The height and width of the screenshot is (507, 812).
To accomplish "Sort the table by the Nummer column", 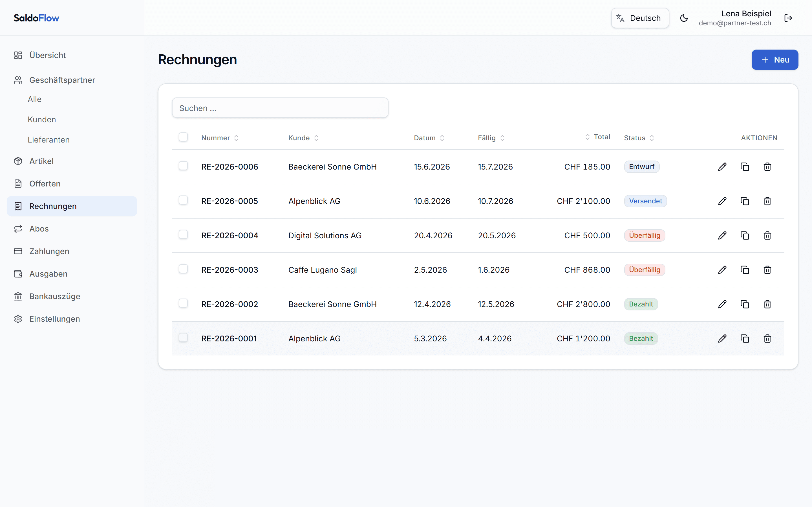I will pos(220,138).
